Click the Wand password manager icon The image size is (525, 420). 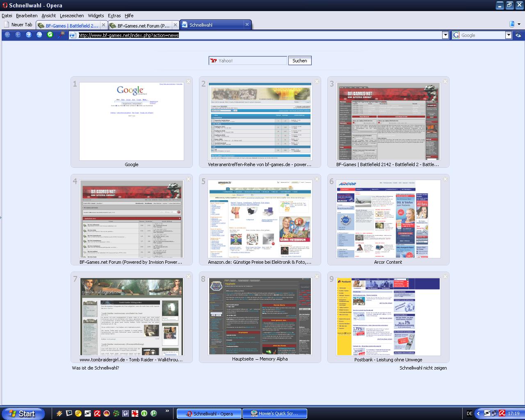click(x=61, y=35)
